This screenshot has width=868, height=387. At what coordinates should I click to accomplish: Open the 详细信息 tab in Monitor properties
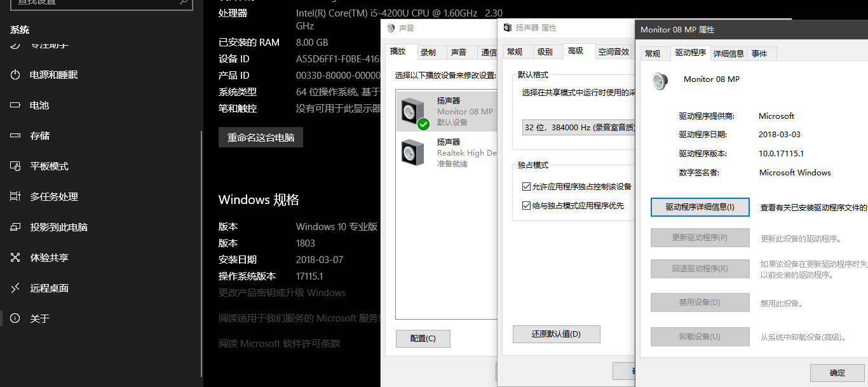click(x=728, y=53)
